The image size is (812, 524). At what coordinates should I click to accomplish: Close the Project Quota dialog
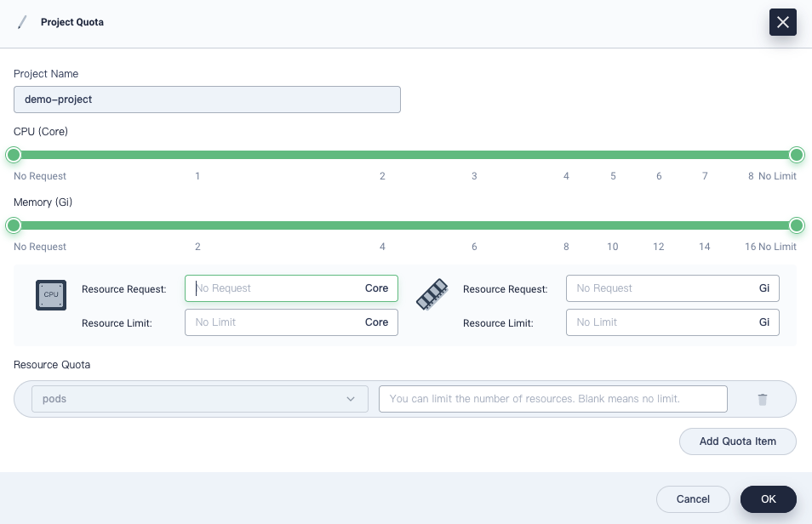(x=782, y=22)
